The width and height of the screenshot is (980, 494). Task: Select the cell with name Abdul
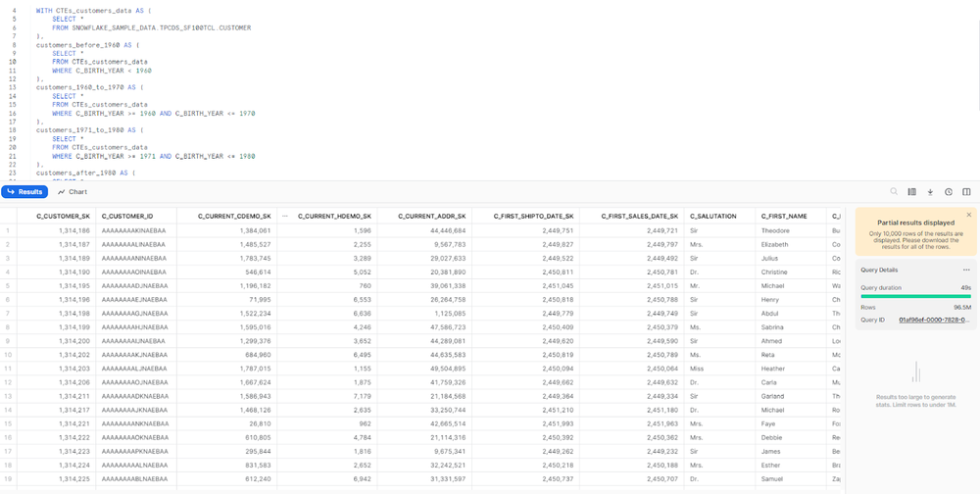coord(791,314)
